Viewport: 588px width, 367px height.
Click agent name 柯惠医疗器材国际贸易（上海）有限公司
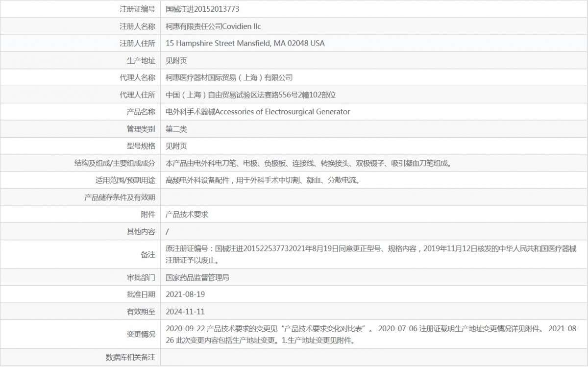(229, 77)
